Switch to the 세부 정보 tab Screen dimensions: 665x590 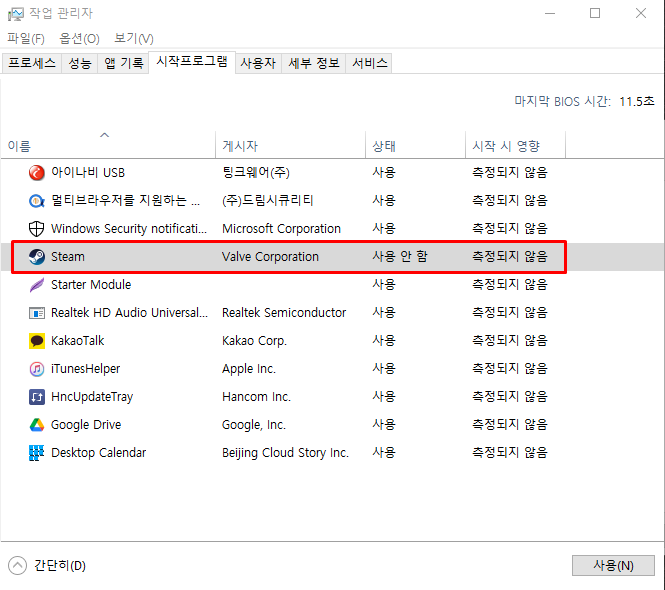(313, 63)
